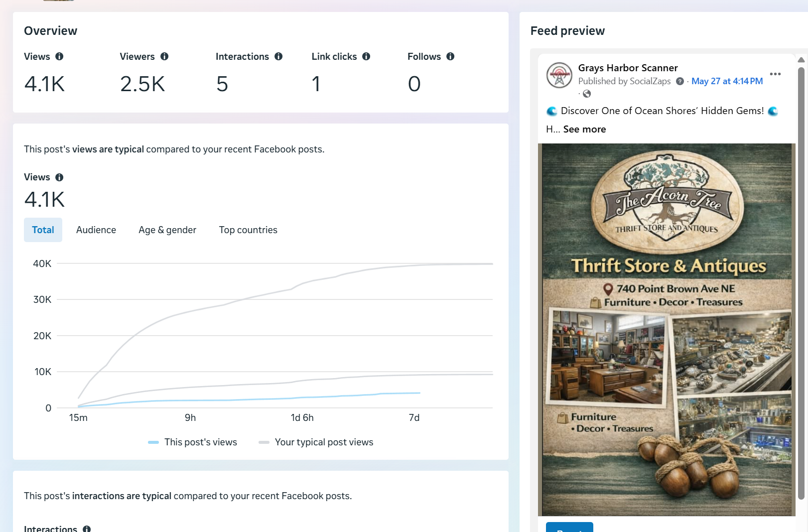Click the 15m x-axis label
Image resolution: width=808 pixels, height=532 pixels.
[78, 417]
